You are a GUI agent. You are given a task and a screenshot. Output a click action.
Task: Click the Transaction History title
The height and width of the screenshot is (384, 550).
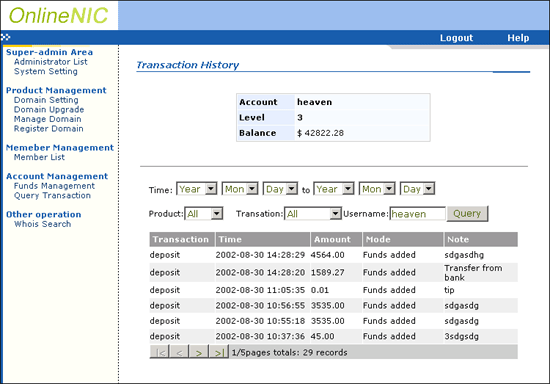click(188, 65)
